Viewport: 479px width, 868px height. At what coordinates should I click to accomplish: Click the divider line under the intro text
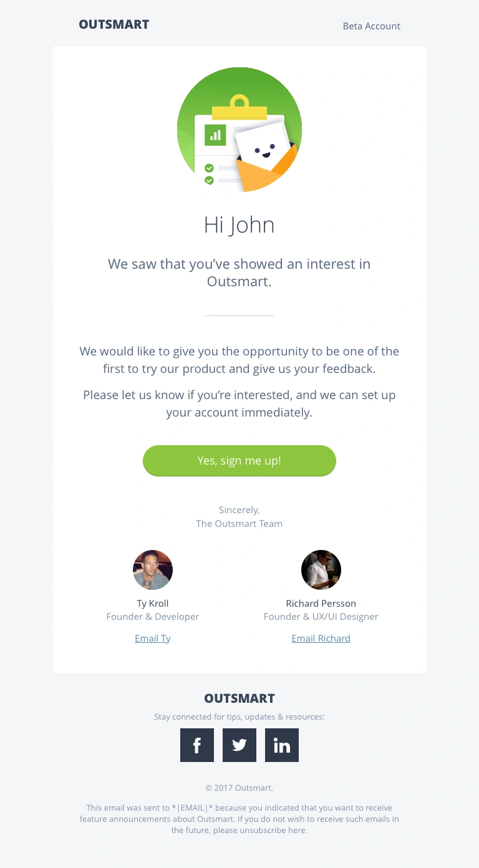coord(239,316)
